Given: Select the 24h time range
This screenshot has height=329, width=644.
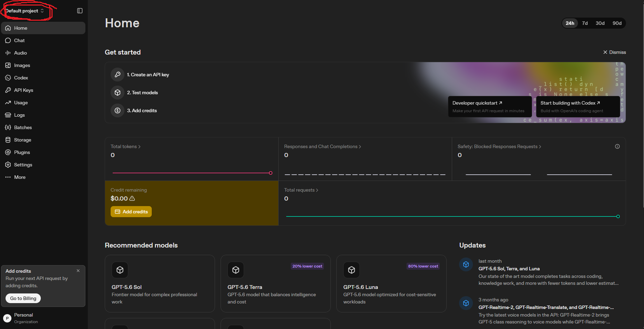Looking at the screenshot, I should (570, 23).
